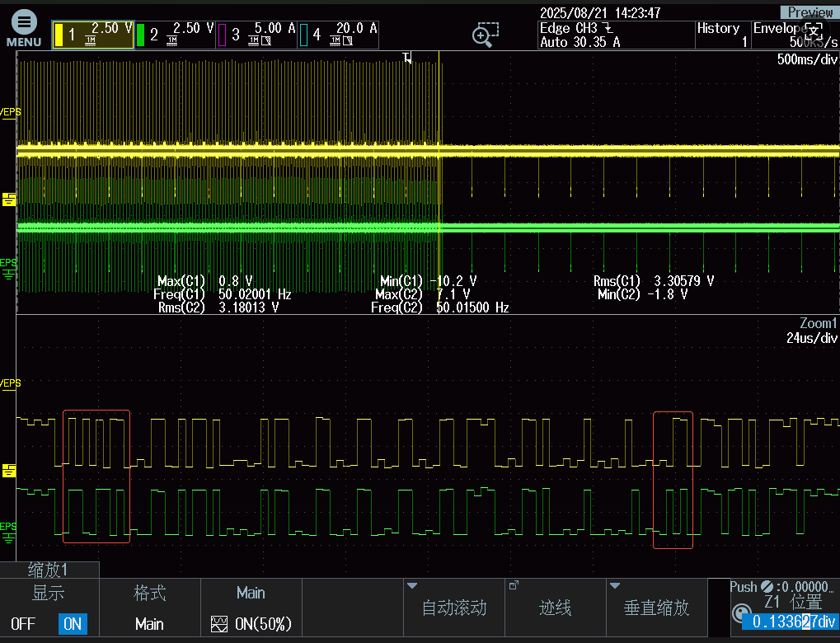
Task: Click the Rms(C2) 3.18013 V measurement
Action: click(218, 307)
